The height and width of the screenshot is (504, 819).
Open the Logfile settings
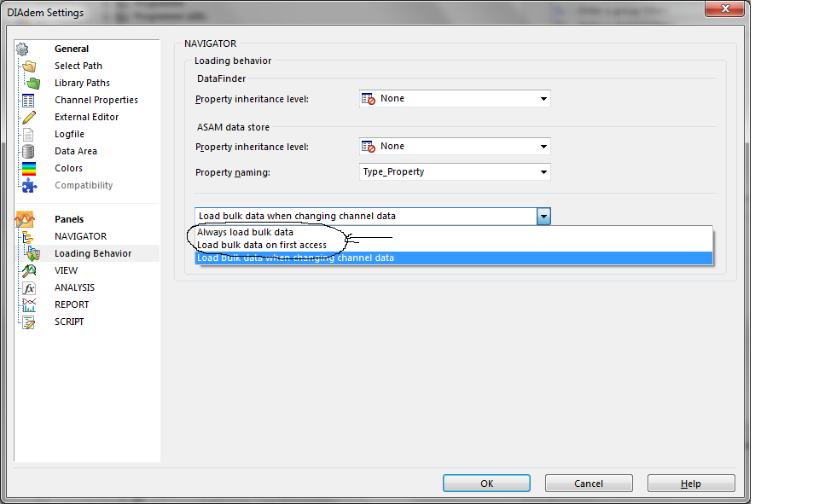[x=69, y=134]
